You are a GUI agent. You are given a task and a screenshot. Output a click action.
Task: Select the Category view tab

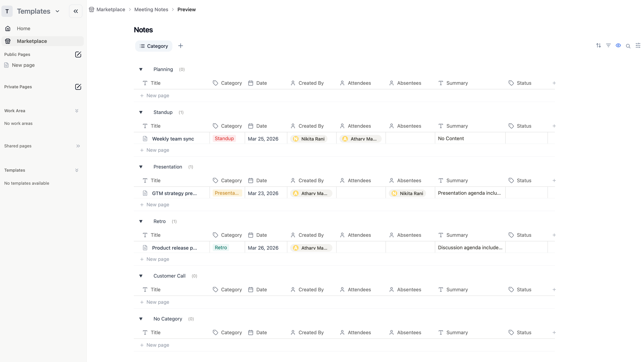[154, 46]
